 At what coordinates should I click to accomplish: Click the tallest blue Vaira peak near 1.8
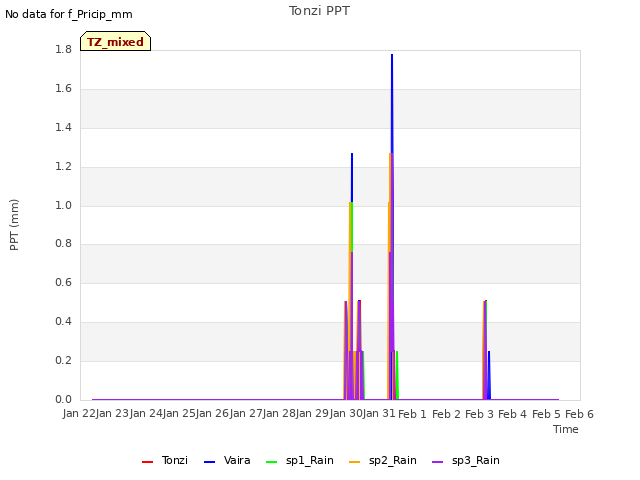click(x=392, y=102)
